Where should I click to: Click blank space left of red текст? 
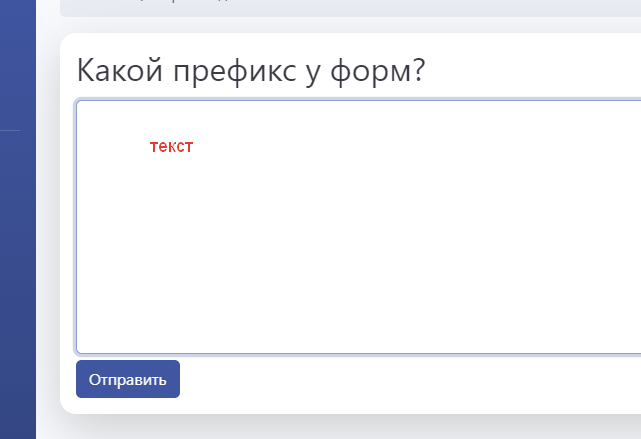coord(110,147)
